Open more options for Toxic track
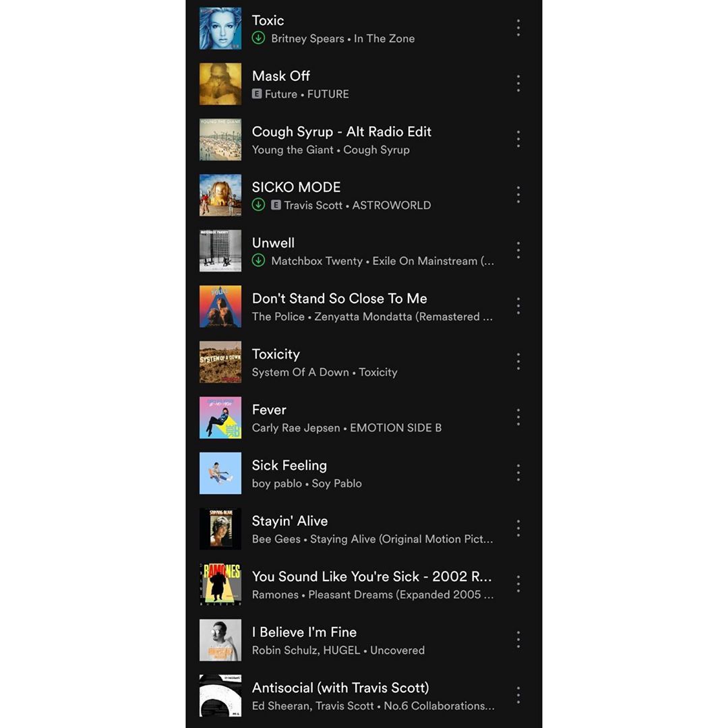This screenshot has width=728, height=728. point(518,28)
